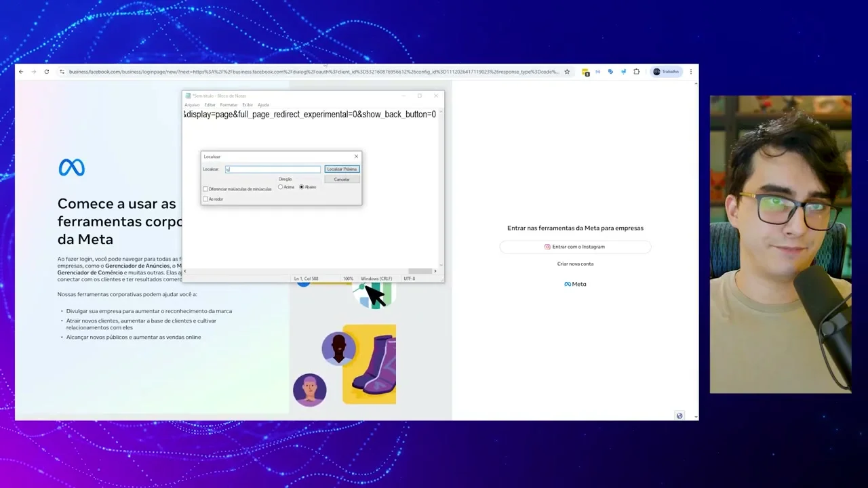Reload the Facebook Business page

coord(47,72)
